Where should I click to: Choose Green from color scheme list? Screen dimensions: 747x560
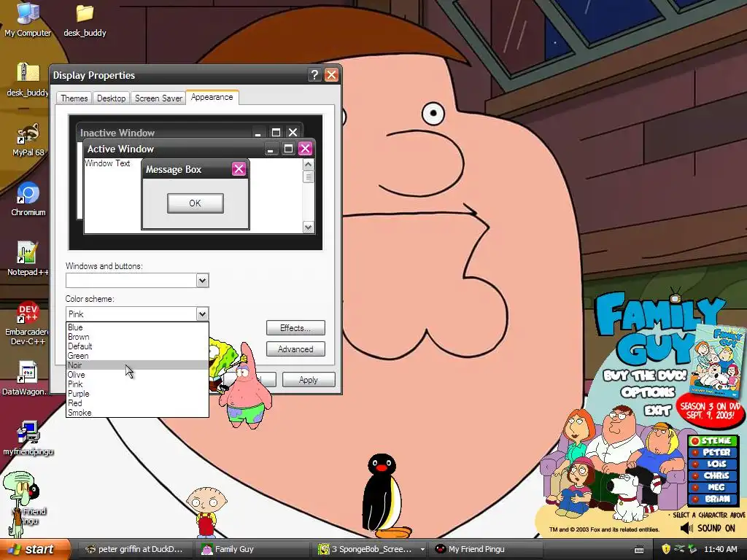coord(137,356)
